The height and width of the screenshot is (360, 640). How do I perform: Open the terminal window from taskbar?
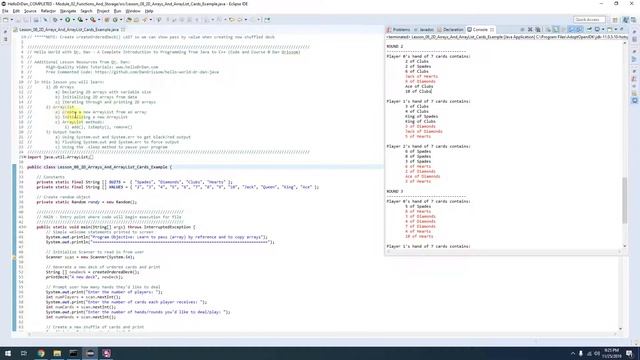coord(73,353)
